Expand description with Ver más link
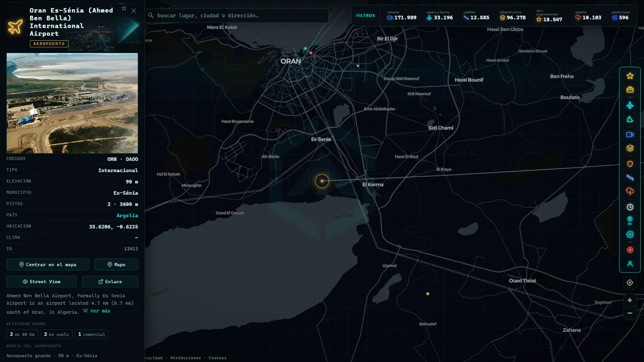The width and height of the screenshot is (644, 362). 97,311
